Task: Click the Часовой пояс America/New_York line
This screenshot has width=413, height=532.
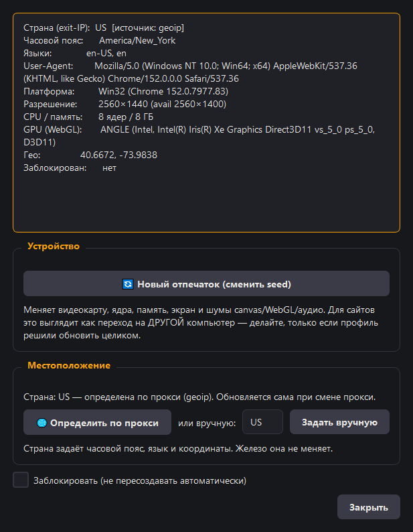Action: tap(99, 40)
